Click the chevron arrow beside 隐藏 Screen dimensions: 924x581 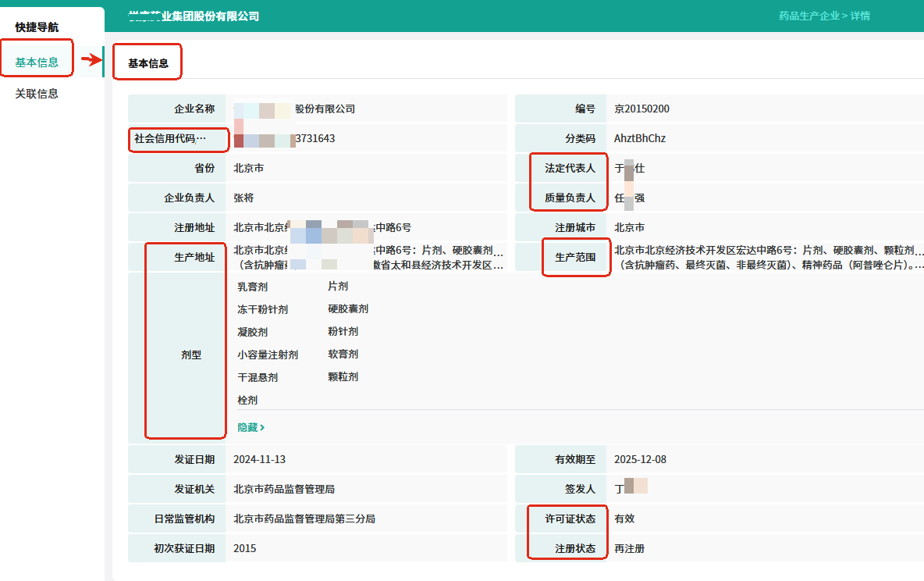262,428
